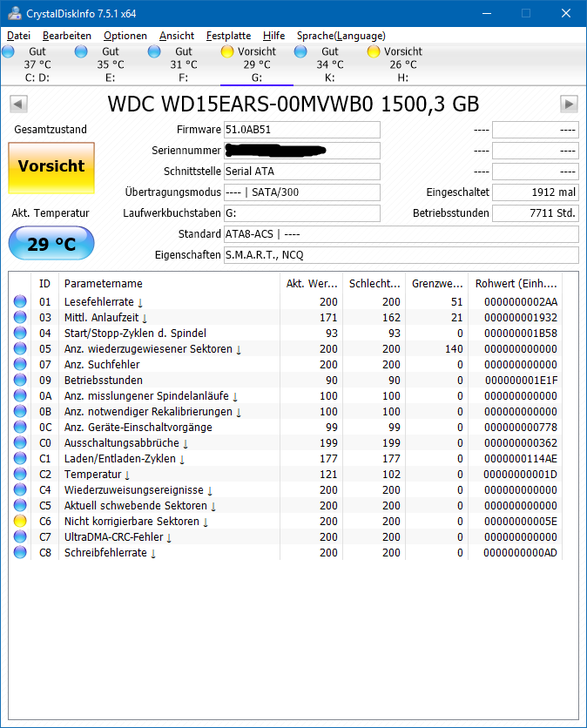This screenshot has width=587, height=728.
Task: Select the C: D: disk status orb
Action: click(8, 51)
